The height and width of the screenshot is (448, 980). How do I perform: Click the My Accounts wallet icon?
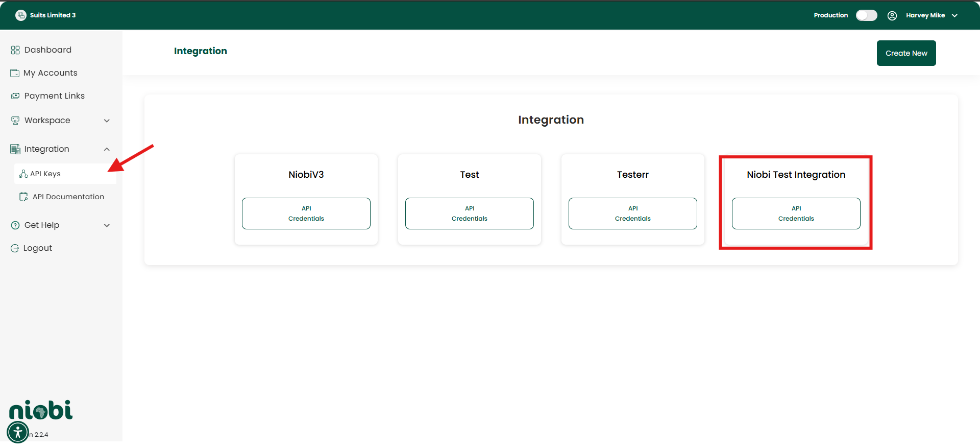pyautogui.click(x=15, y=73)
